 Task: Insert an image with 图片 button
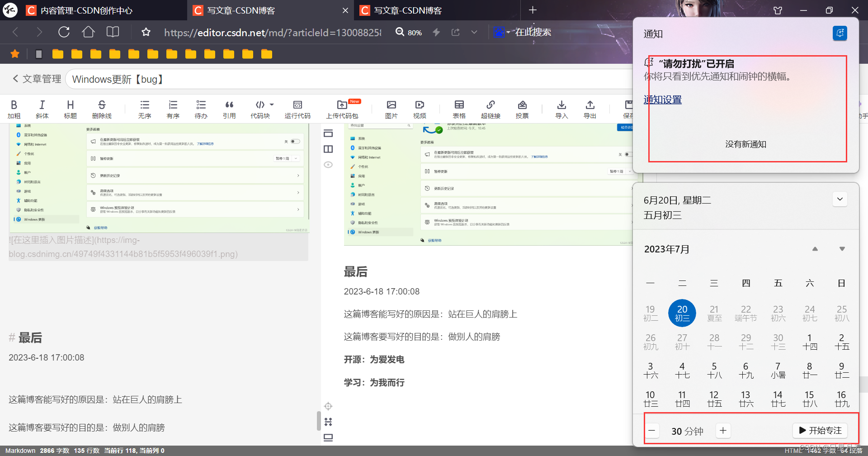[391, 109]
